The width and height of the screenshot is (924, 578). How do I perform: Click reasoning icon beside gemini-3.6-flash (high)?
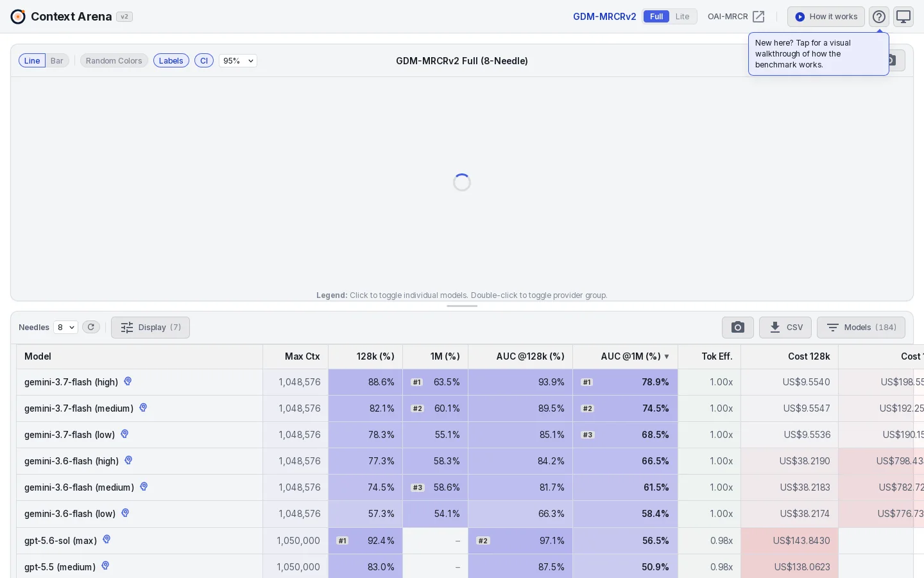(x=128, y=460)
